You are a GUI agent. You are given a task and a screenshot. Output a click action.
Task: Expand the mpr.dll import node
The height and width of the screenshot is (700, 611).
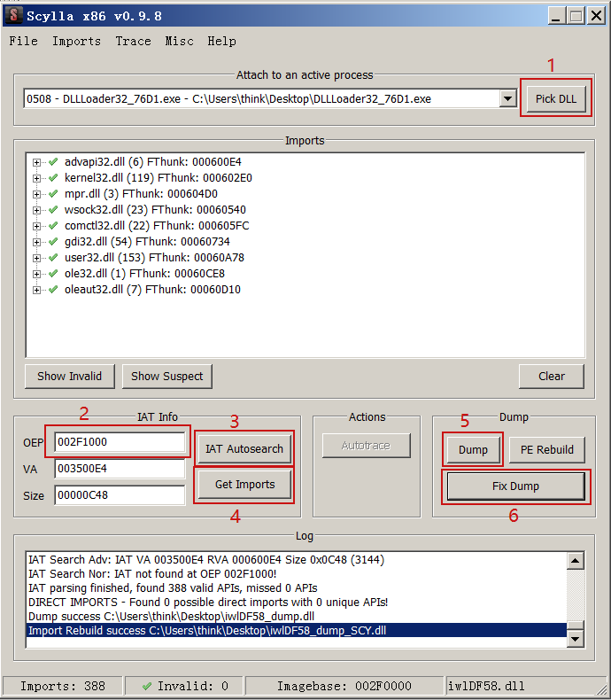pyautogui.click(x=36, y=194)
